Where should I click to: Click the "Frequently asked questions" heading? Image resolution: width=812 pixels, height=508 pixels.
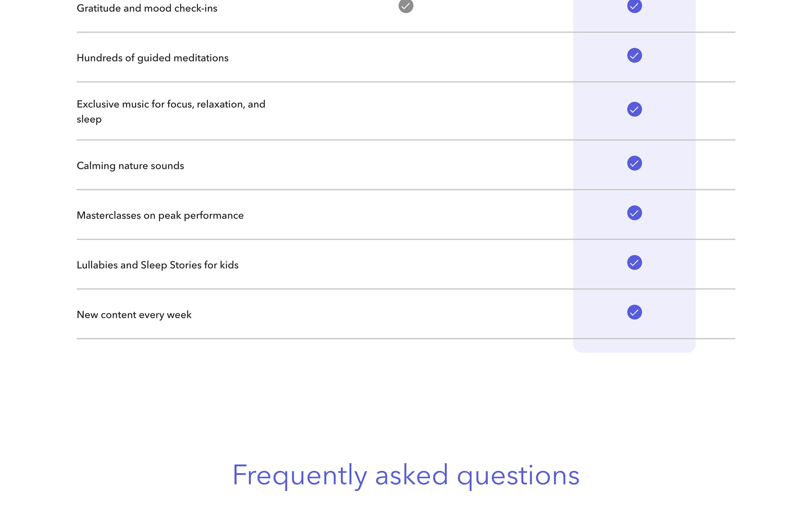tap(406, 475)
